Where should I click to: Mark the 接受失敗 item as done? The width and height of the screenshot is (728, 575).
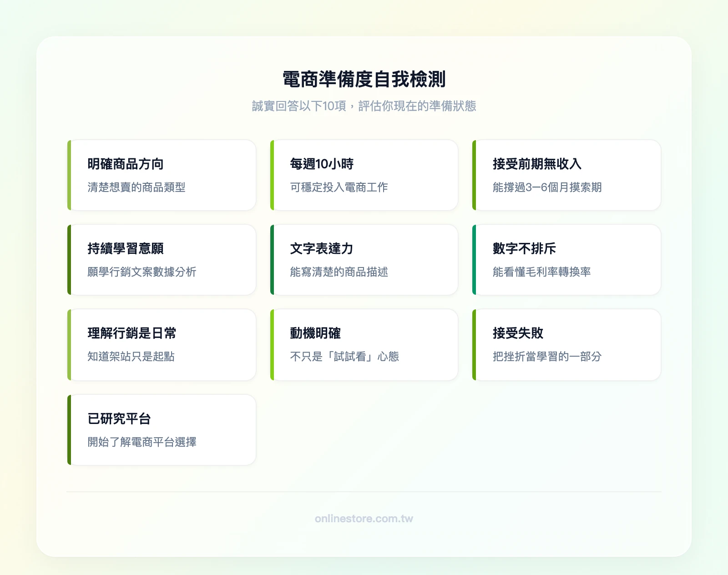point(566,344)
